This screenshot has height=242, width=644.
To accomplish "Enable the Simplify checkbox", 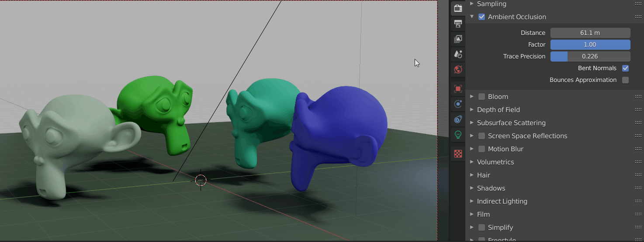I will tap(481, 228).
